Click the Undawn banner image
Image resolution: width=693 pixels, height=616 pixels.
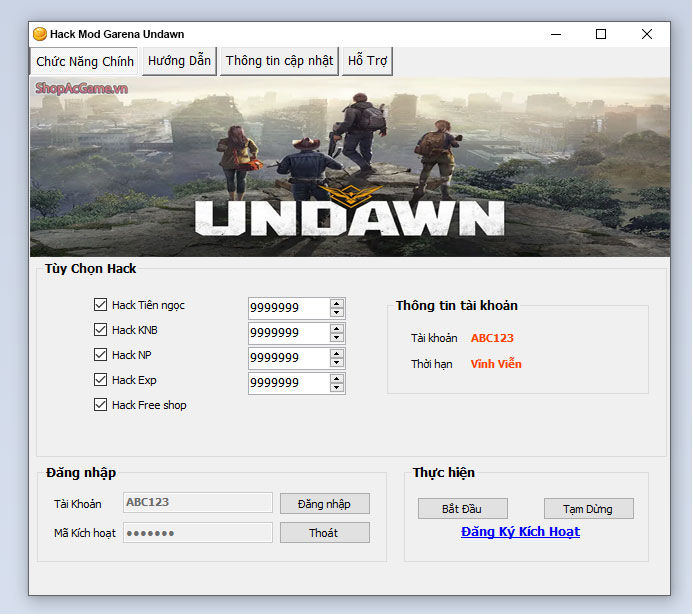click(350, 167)
